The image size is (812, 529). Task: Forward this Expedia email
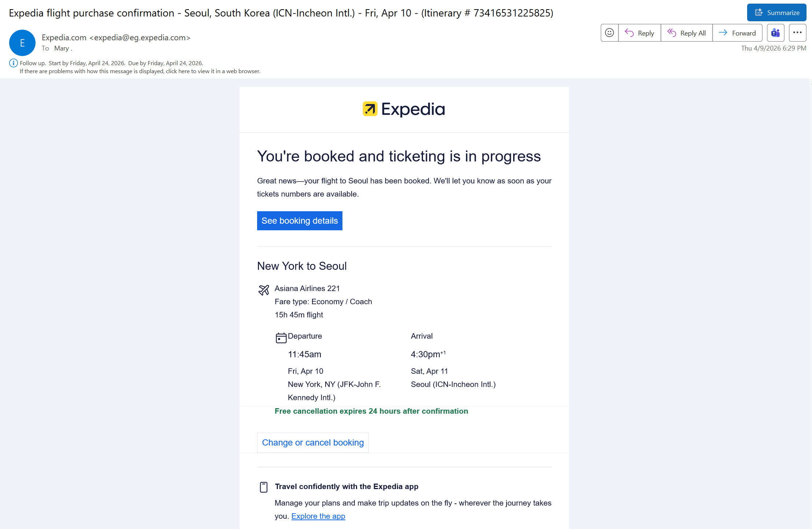pos(737,33)
